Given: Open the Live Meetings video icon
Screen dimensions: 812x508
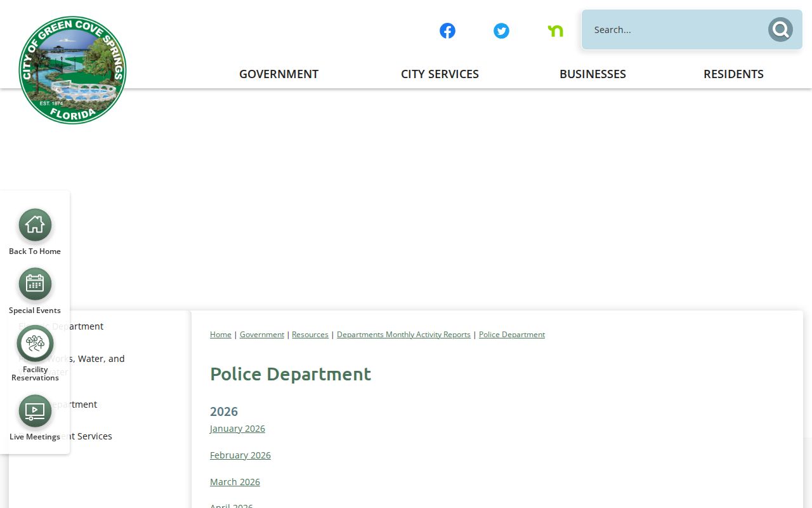Looking at the screenshot, I should [x=35, y=411].
